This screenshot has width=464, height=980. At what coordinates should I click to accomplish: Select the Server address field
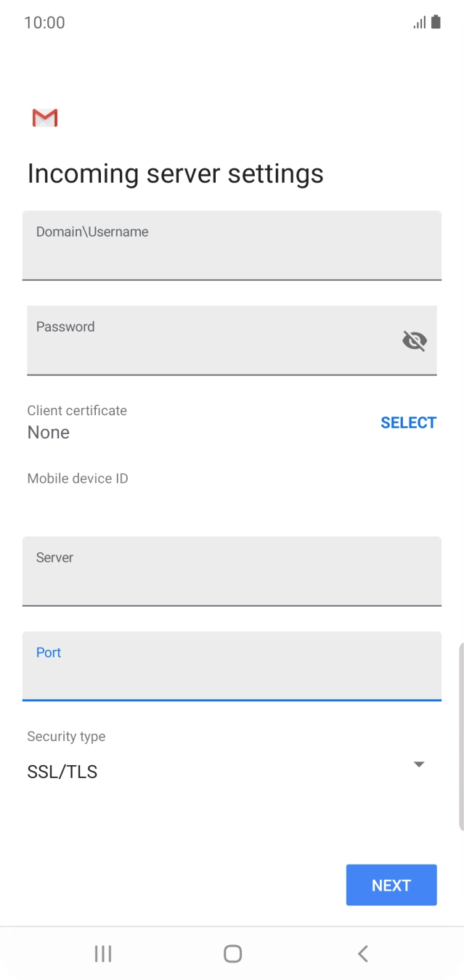(232, 571)
